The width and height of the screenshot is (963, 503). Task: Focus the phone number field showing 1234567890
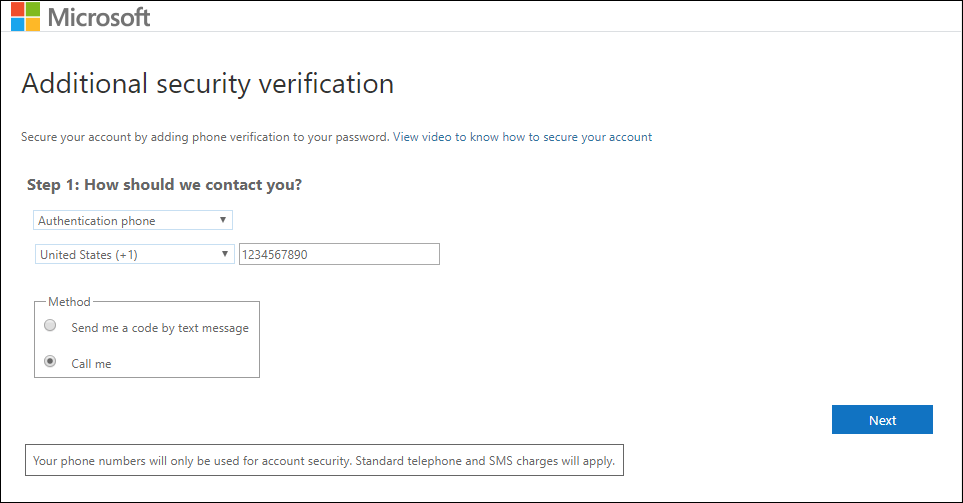tap(339, 255)
